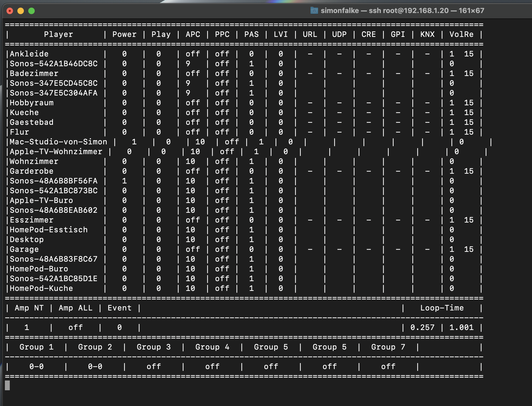Click the Loop-Time label

click(442, 308)
